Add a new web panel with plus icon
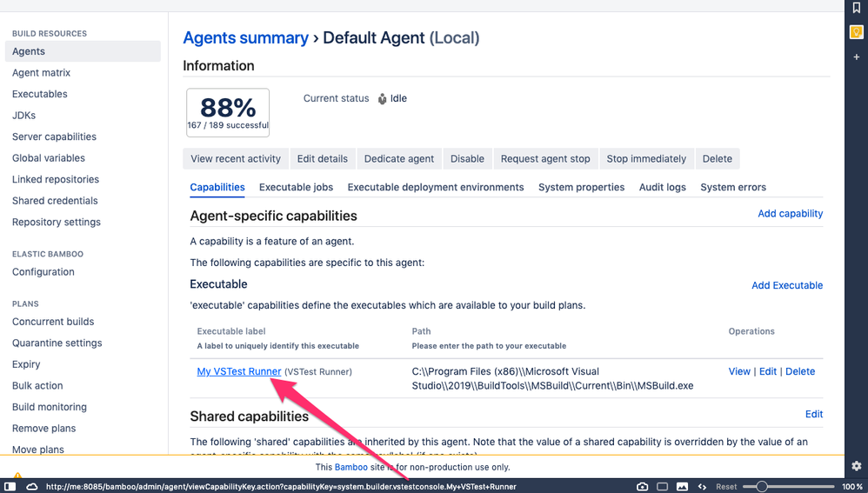The width and height of the screenshot is (868, 493). [x=857, y=57]
